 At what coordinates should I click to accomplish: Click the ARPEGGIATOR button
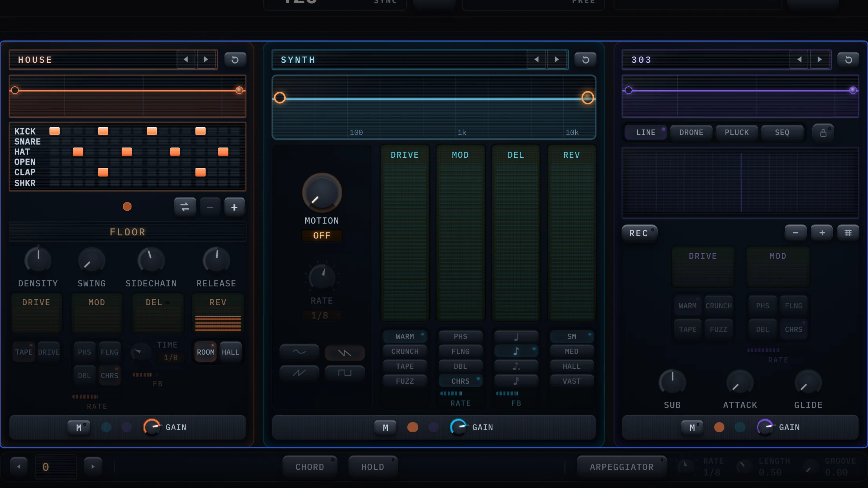pos(622,467)
